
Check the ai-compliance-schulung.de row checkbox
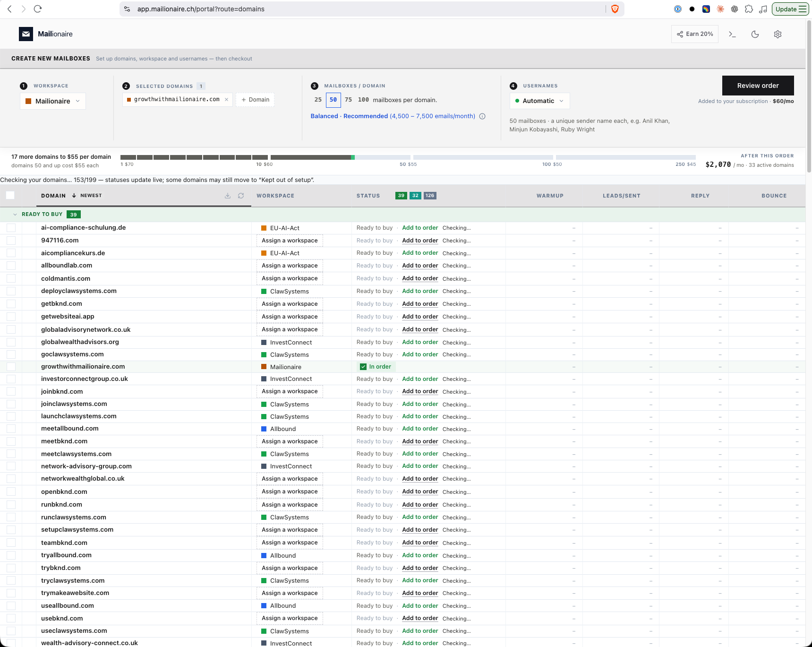(x=11, y=228)
